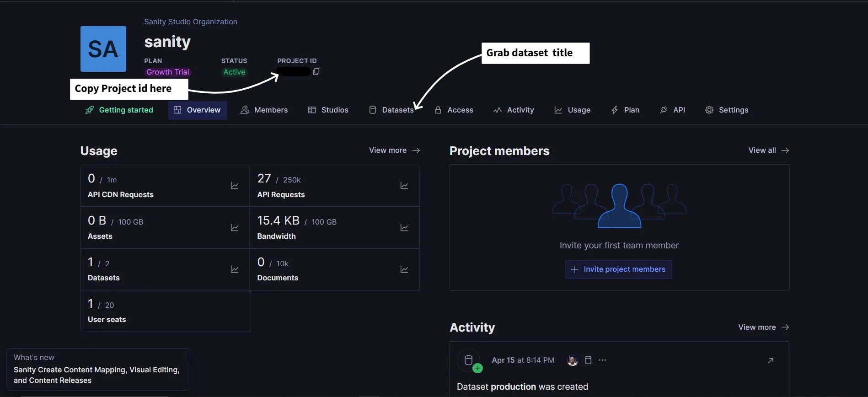Click the Active status badge
This screenshot has width=868, height=397.
point(234,72)
